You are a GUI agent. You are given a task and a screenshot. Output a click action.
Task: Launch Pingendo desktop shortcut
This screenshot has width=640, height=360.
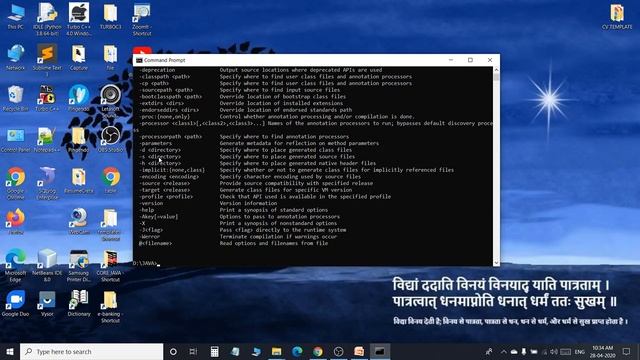coord(79,98)
